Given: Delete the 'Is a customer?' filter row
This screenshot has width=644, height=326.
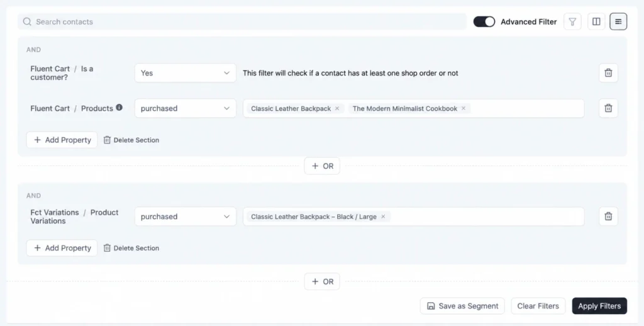Looking at the screenshot, I should 608,73.
